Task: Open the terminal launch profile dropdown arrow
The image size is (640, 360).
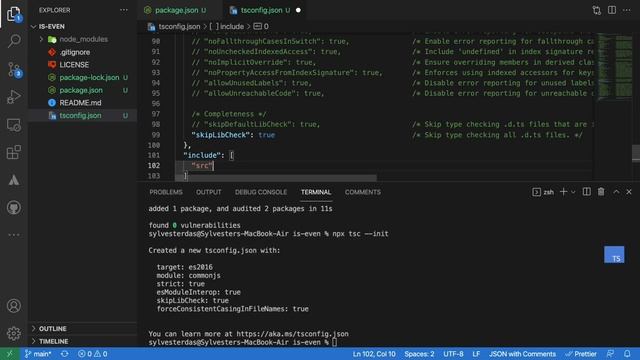Action: tap(573, 192)
